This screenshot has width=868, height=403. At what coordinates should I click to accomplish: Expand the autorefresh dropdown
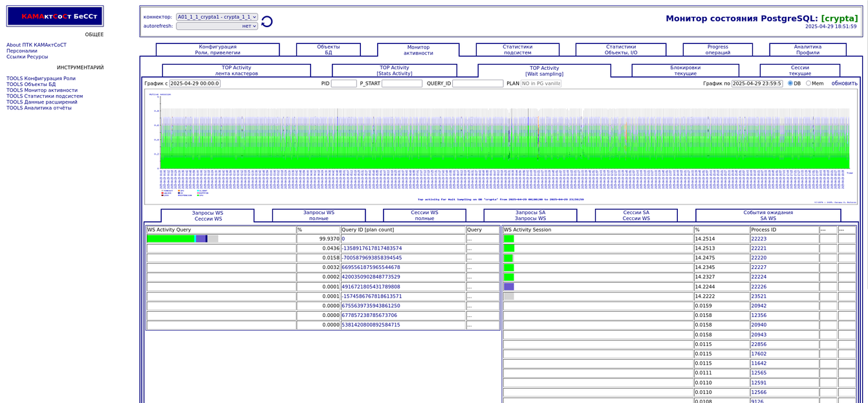[217, 26]
